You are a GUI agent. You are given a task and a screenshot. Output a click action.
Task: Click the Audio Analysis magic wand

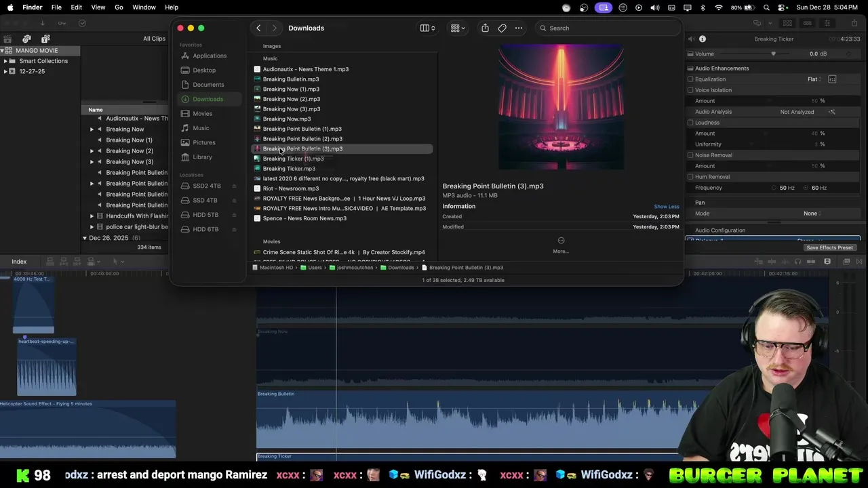(832, 112)
